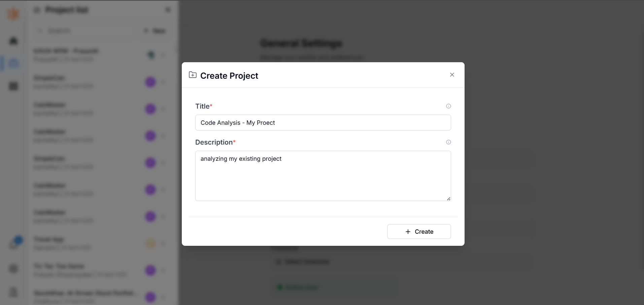
Task: Click the highlighted projects icon in the sidebar
Action: (x=13, y=63)
